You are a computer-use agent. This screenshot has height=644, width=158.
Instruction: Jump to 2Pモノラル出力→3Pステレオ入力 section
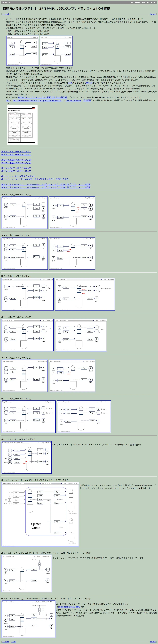click(x=16, y=152)
